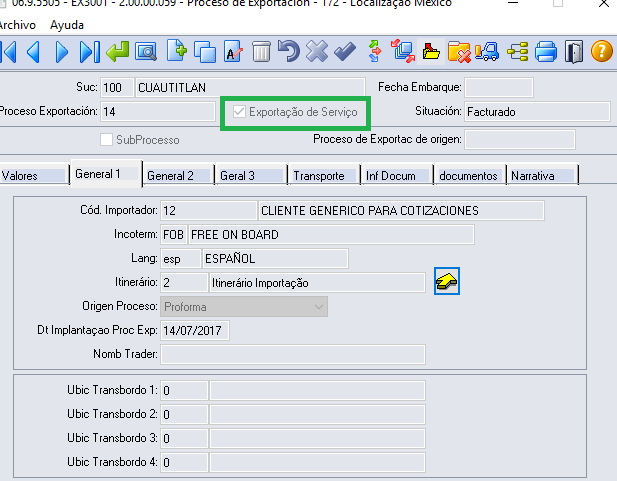617x481 pixels.
Task: Click the ESPAÑOL language description field
Action: pyautogui.click(x=275, y=259)
